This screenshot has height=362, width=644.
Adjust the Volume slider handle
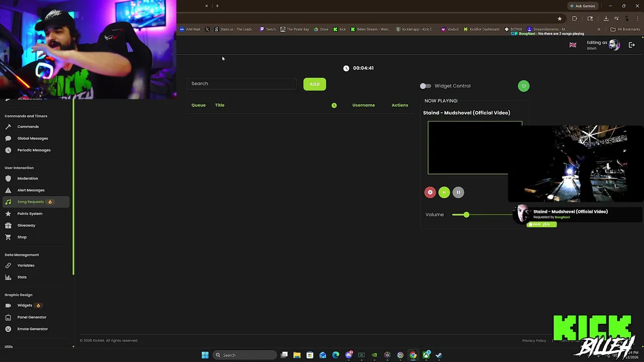(466, 215)
